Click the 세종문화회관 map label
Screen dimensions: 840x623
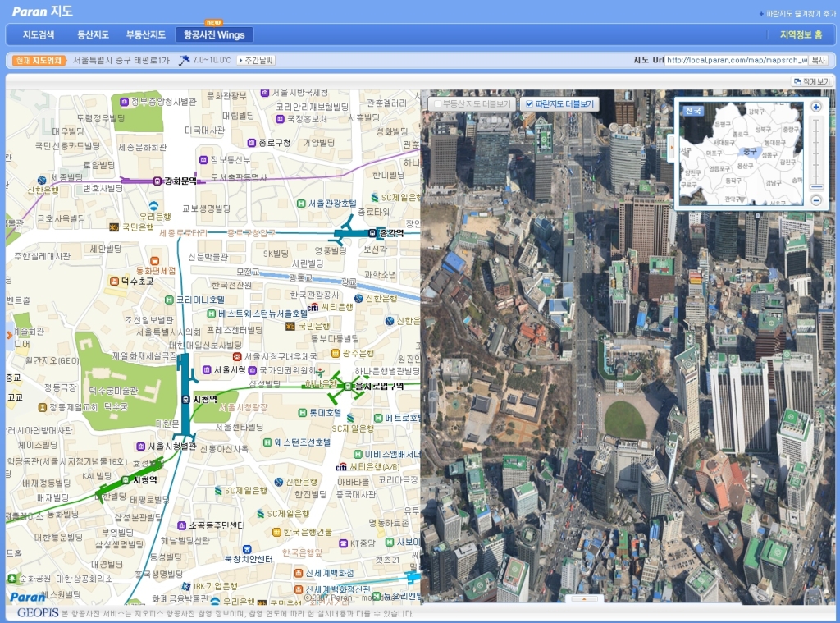pos(143,147)
